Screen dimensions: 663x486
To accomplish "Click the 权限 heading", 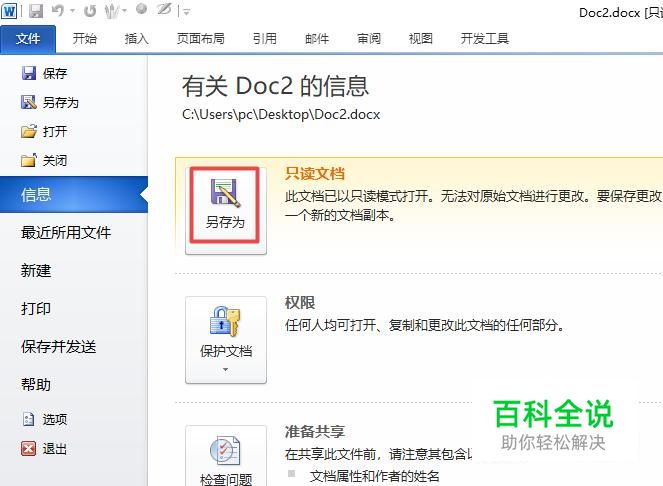I will tap(300, 302).
